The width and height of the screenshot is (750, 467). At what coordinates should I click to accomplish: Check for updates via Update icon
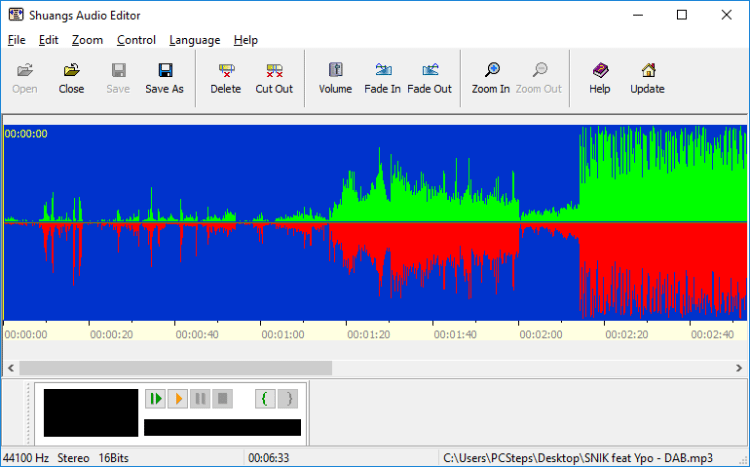point(648,70)
